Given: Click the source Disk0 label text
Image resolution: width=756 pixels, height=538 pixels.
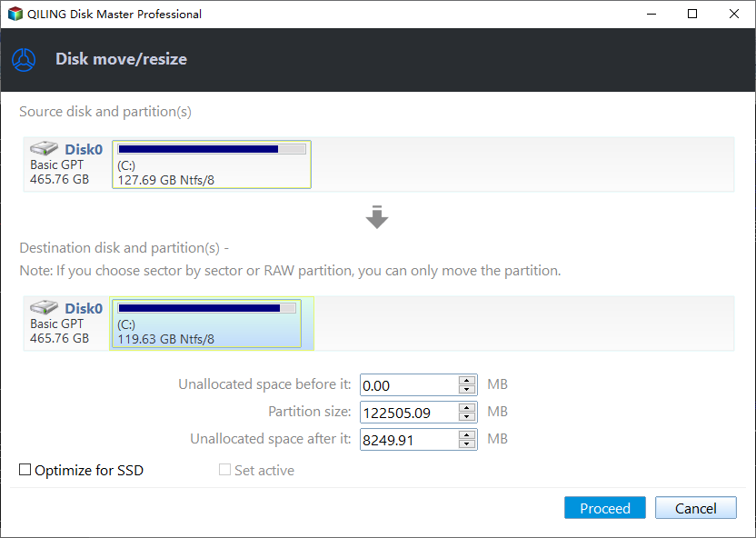Looking at the screenshot, I should 84,149.
